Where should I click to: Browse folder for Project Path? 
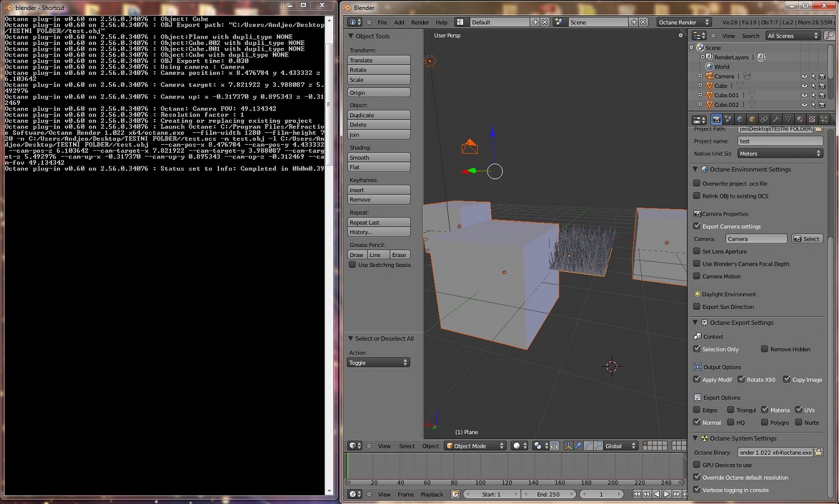coord(818,129)
